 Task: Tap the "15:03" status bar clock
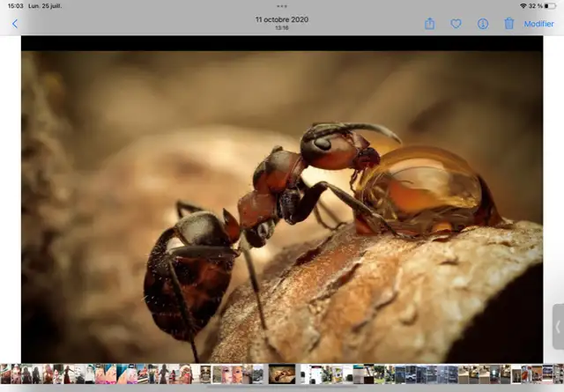16,6
